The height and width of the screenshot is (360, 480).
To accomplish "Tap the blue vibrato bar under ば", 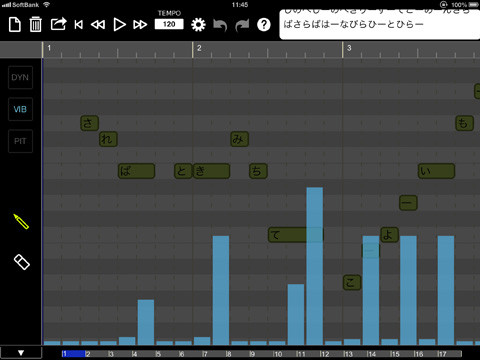I will pyautogui.click(x=146, y=322).
